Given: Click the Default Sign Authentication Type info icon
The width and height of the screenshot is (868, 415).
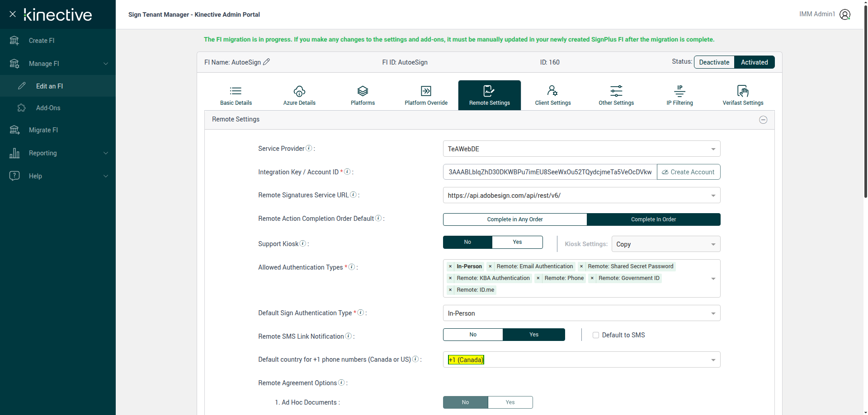Looking at the screenshot, I should pos(361,312).
